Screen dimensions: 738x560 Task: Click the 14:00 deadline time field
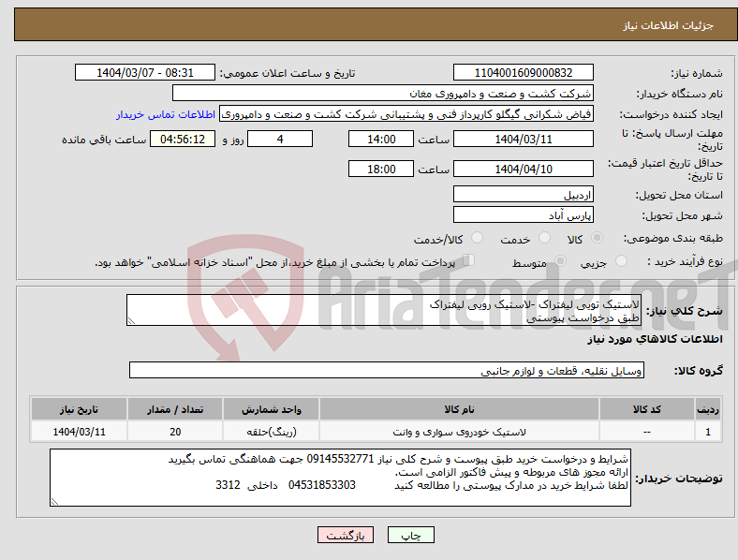381,140
